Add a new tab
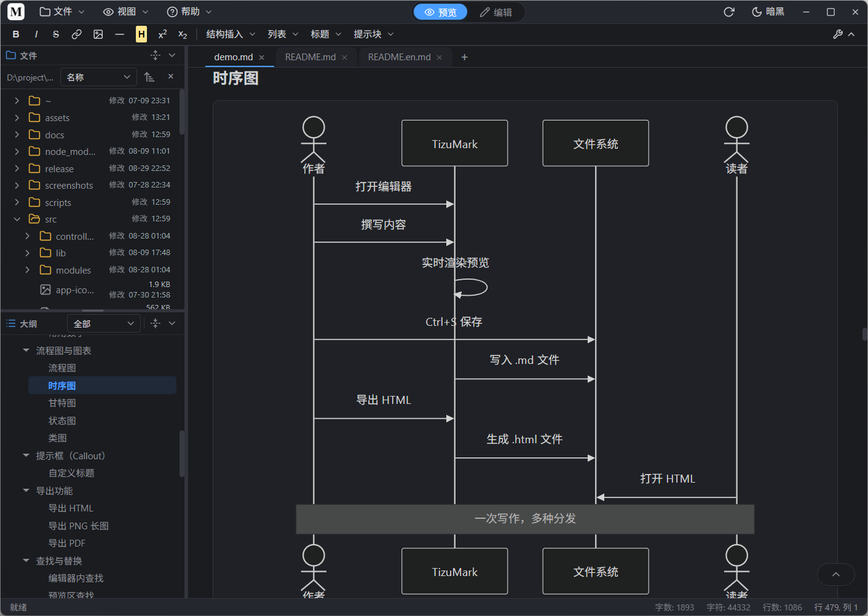The image size is (868, 616). (465, 57)
